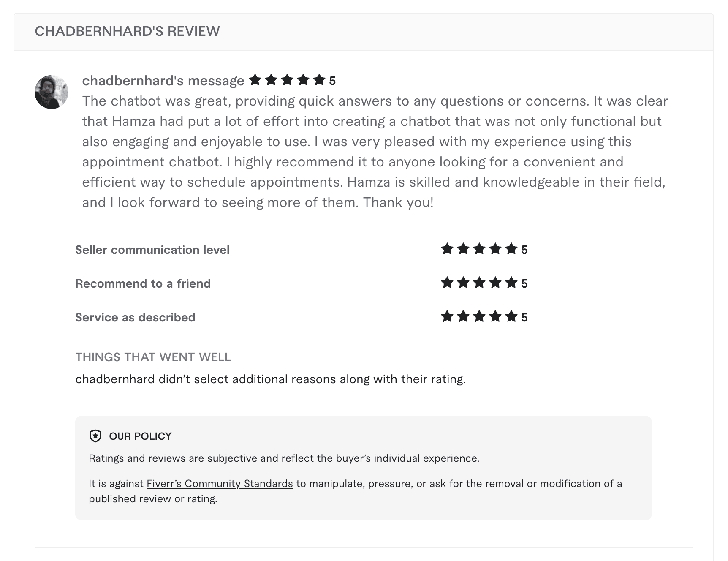The width and height of the screenshot is (728, 561).
Task: Select the fifth star beside the message heading
Action: [320, 79]
